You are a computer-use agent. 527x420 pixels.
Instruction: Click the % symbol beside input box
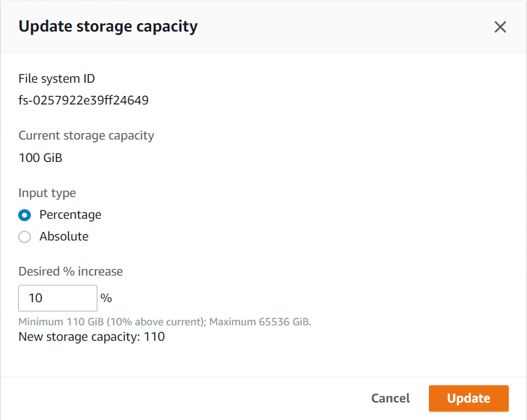click(x=106, y=298)
